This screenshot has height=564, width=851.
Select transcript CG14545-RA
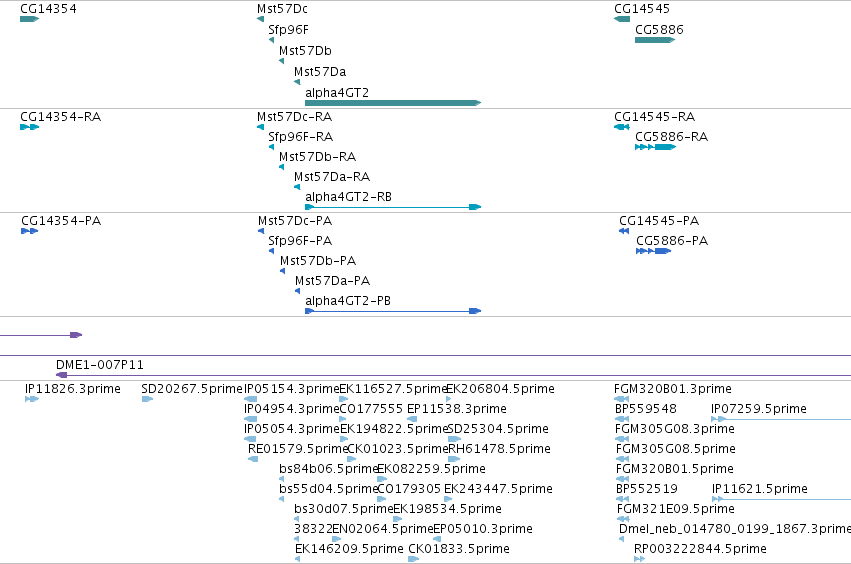pyautogui.click(x=654, y=117)
